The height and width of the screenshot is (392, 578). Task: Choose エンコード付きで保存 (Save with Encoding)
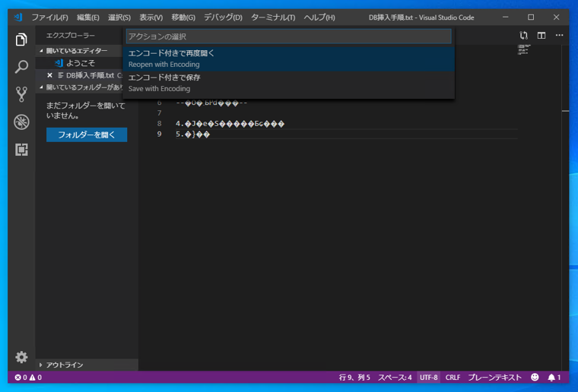click(289, 83)
